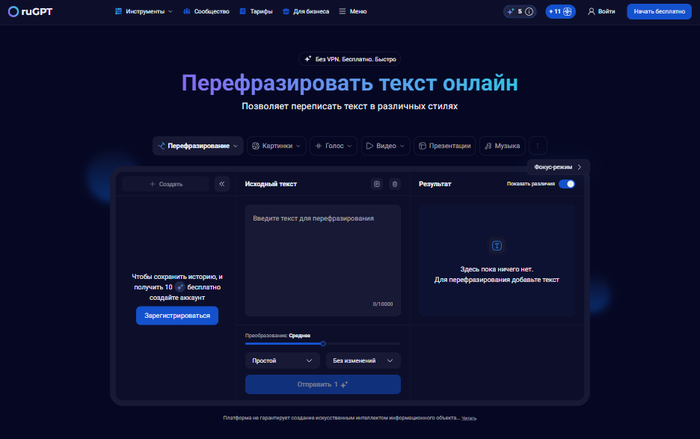The image size is (700, 439).
Task: Click the trash icon to clear source text
Action: (x=394, y=184)
